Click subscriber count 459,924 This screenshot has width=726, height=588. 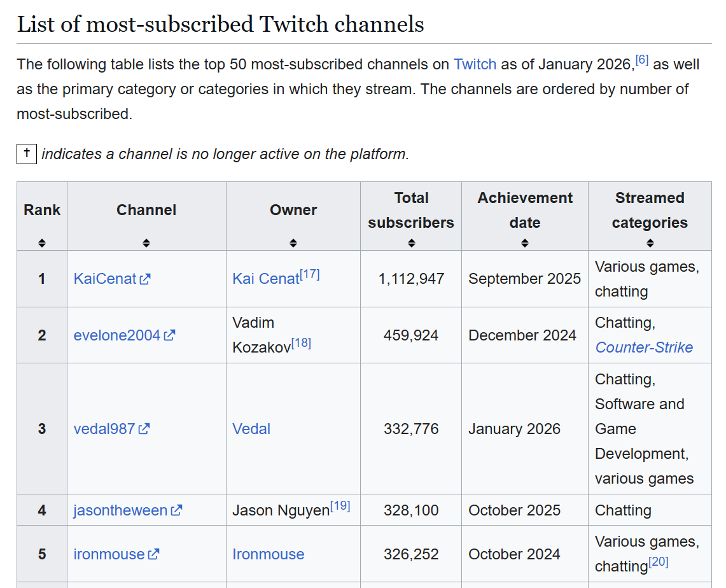(x=411, y=335)
